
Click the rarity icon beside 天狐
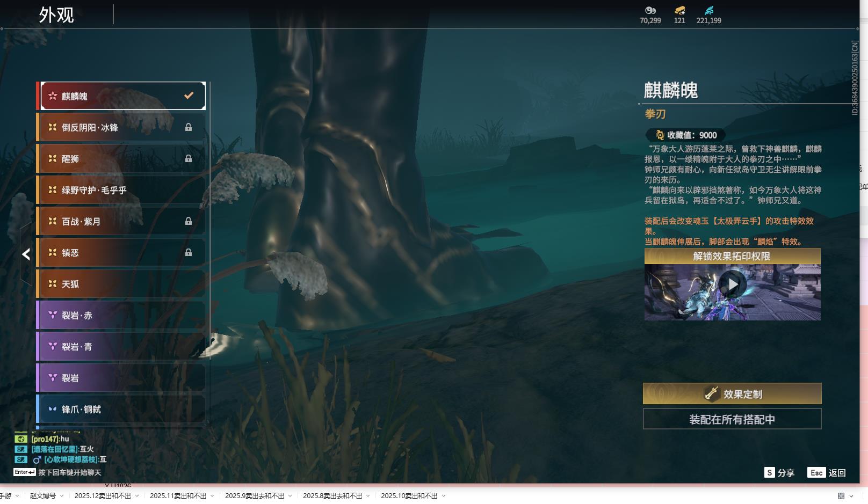click(x=53, y=284)
